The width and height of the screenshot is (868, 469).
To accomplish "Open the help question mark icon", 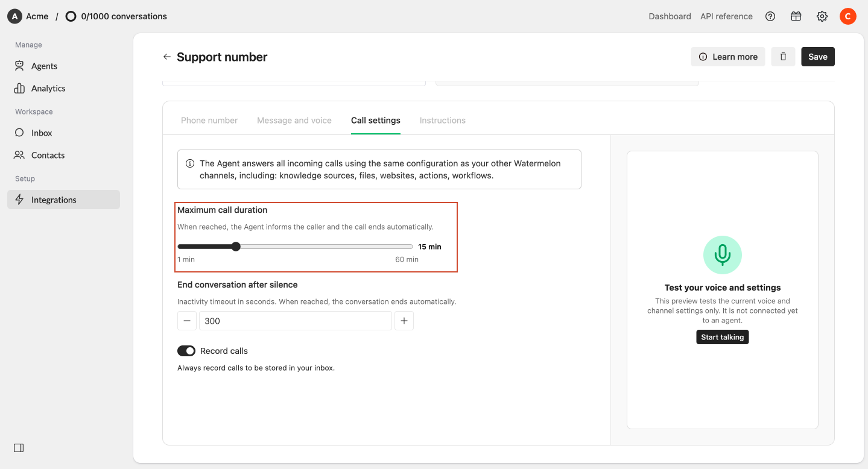I will 770,16.
